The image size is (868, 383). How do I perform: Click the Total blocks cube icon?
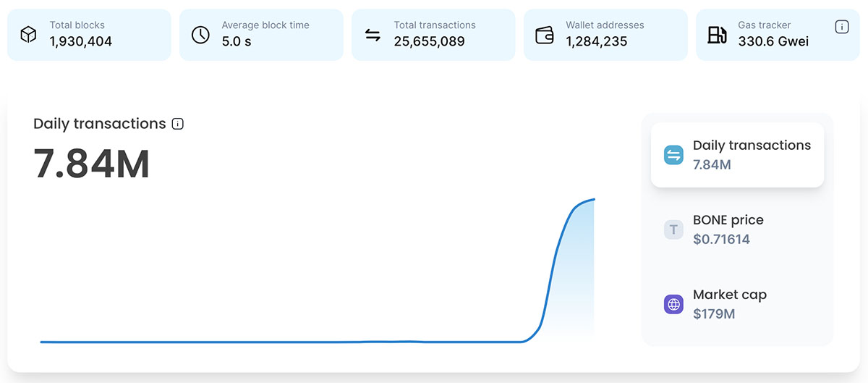(x=28, y=35)
